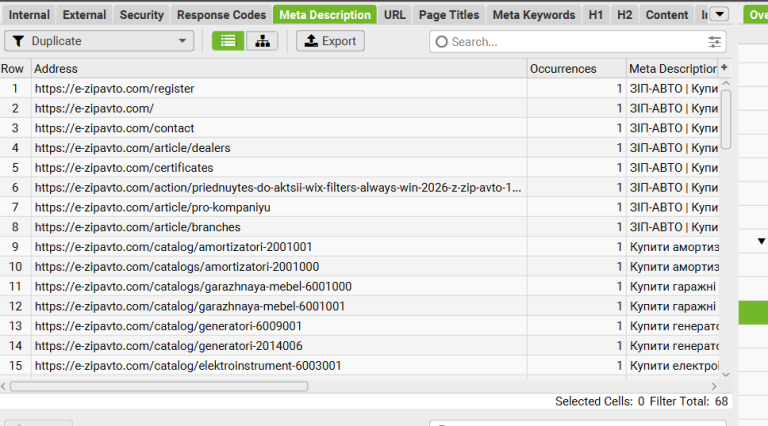Select the e-zipavto.com/register URL row
768x426 pixels.
(x=360, y=89)
